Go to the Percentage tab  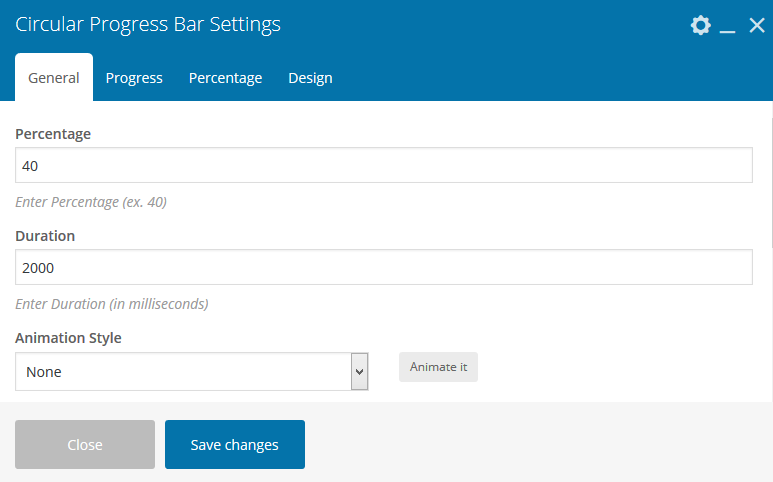[225, 78]
